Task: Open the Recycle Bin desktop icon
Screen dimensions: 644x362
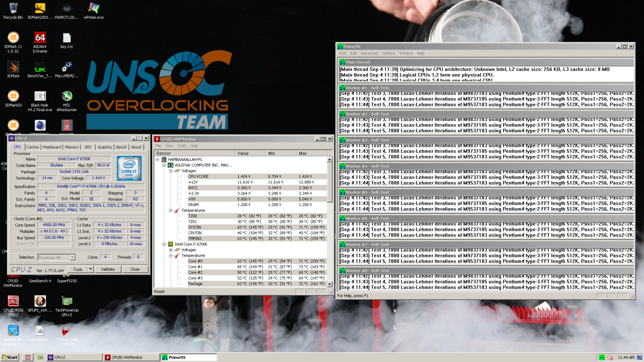Action: (x=13, y=11)
